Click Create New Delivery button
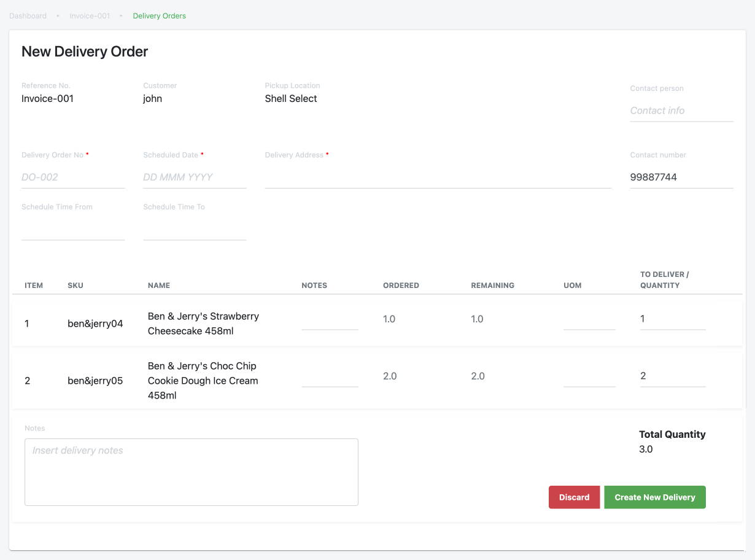 tap(655, 497)
